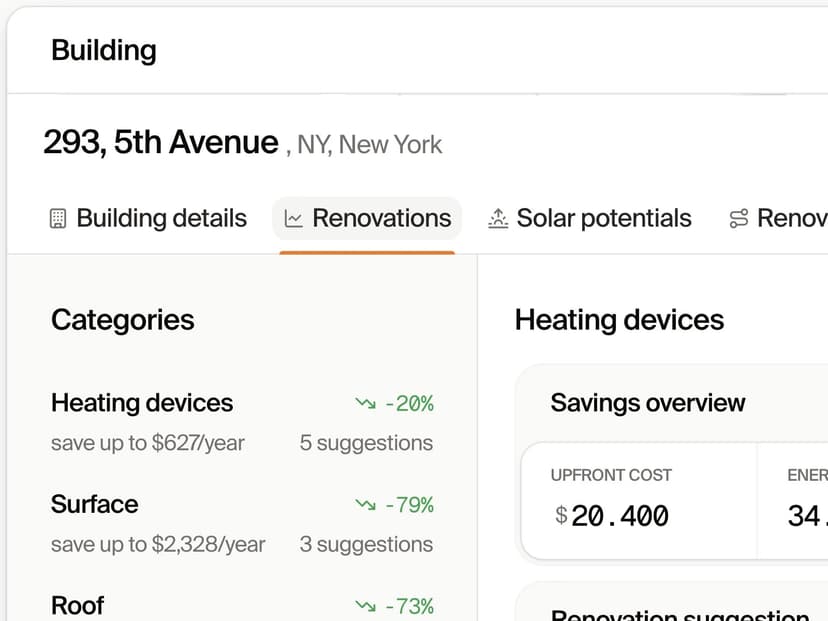Click the building icon beside Building details
Viewport: 828px width, 621px height.
(x=57, y=218)
